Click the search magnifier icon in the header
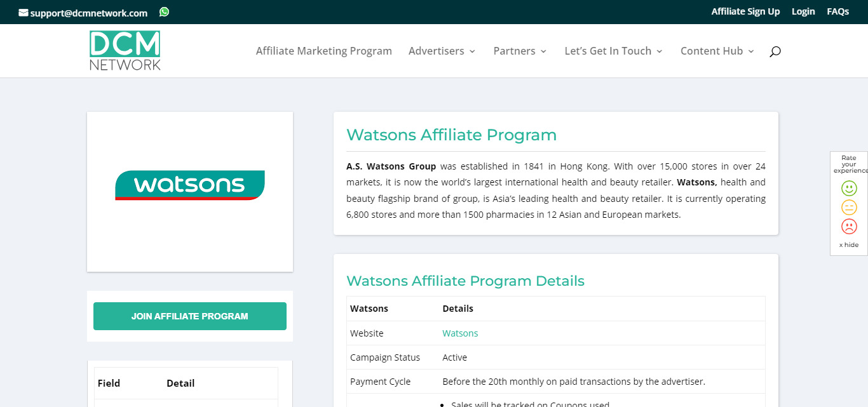 click(x=775, y=51)
